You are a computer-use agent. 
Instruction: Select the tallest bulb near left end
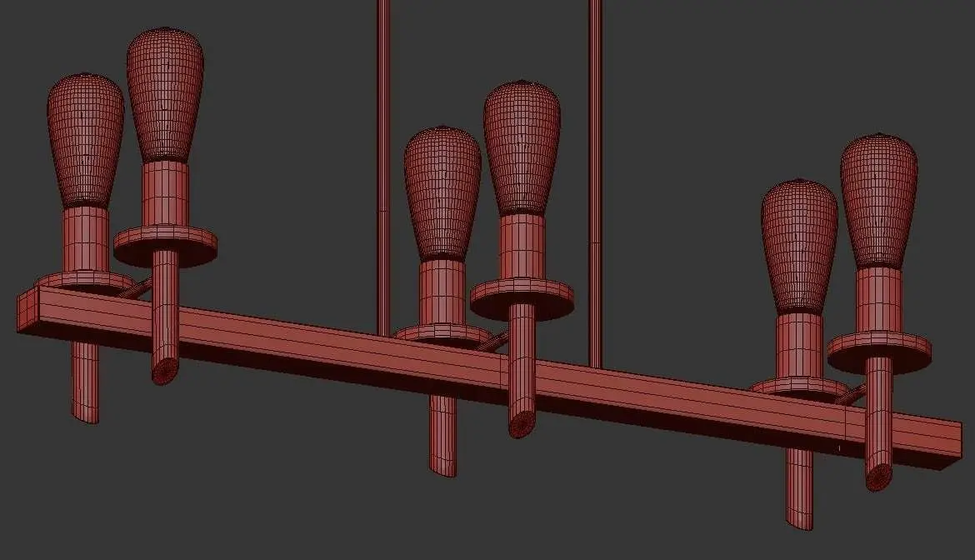[x=165, y=94]
